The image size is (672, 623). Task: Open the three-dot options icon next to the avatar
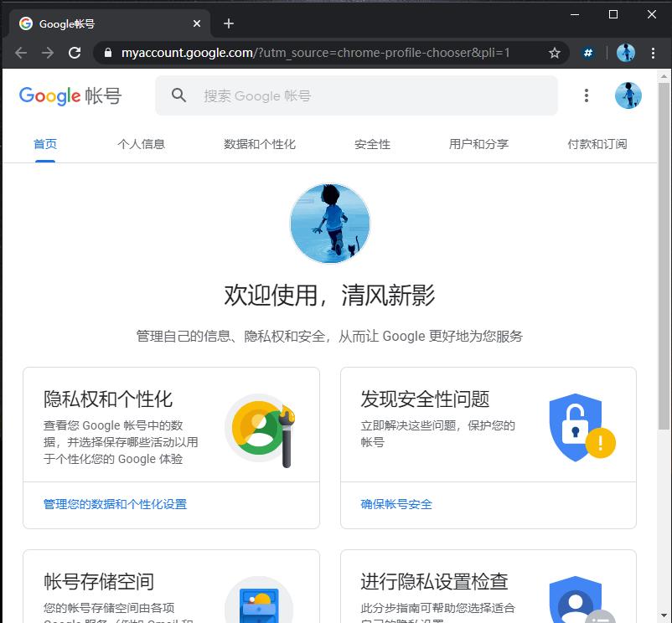[x=587, y=95]
